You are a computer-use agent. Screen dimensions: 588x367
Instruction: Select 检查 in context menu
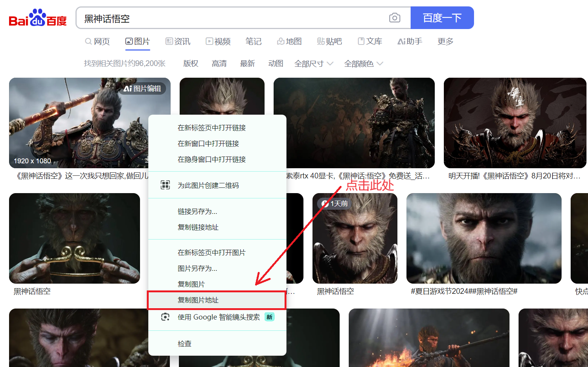217,344
